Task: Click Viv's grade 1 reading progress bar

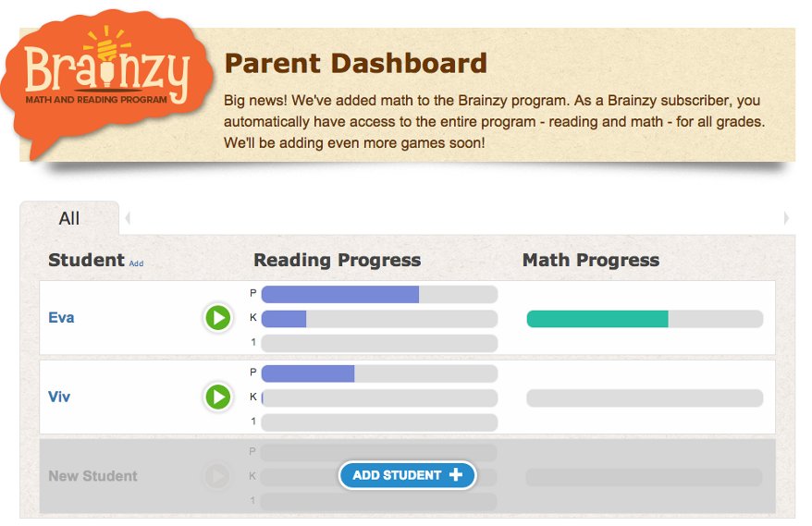Action: pyautogui.click(x=379, y=422)
